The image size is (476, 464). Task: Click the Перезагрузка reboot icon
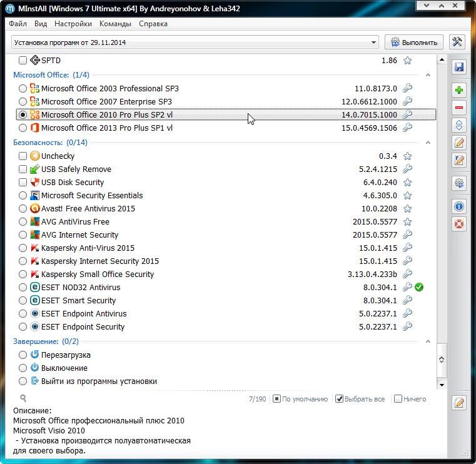35,355
